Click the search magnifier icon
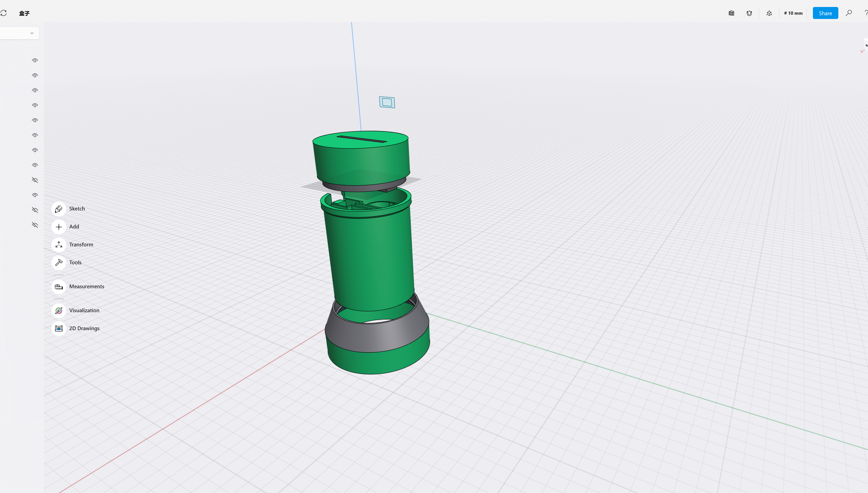Screen dimensions: 868x493 pyautogui.click(x=849, y=13)
